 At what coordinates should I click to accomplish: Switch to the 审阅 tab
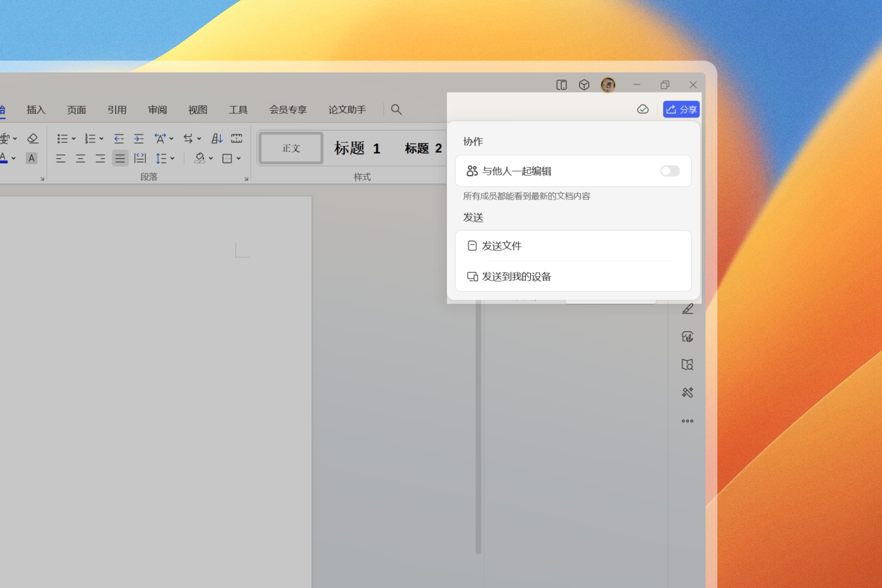point(158,110)
